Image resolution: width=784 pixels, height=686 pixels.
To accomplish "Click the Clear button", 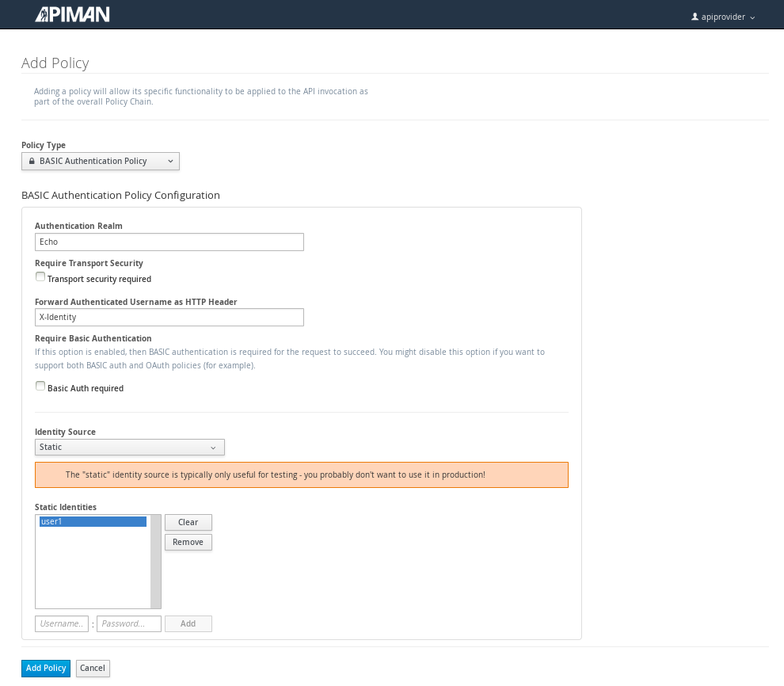I will pyautogui.click(x=188, y=522).
